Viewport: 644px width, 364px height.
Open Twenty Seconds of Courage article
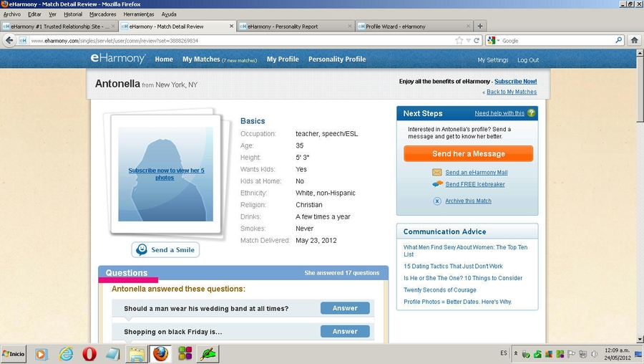pos(440,290)
